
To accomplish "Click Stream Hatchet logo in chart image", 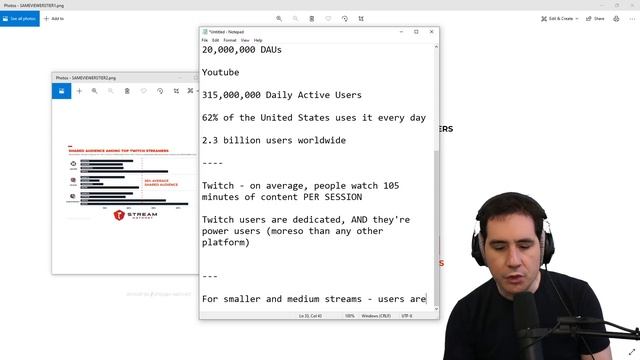I will [136, 215].
